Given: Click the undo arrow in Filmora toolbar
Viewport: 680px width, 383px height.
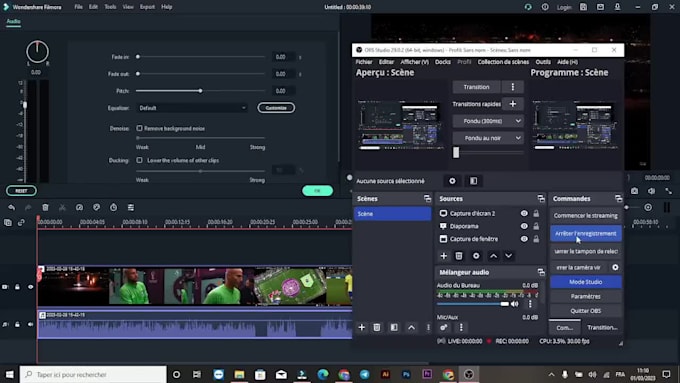Looking at the screenshot, I should [12, 208].
